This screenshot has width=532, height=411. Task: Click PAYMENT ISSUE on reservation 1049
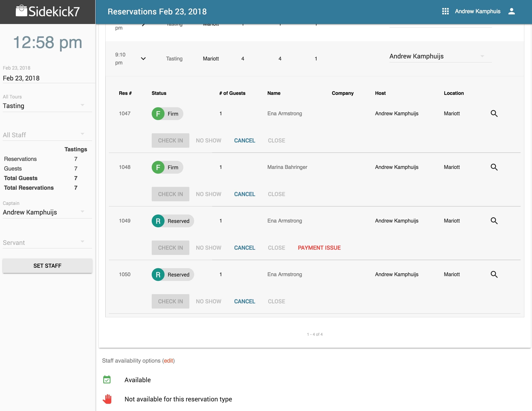[x=319, y=248]
